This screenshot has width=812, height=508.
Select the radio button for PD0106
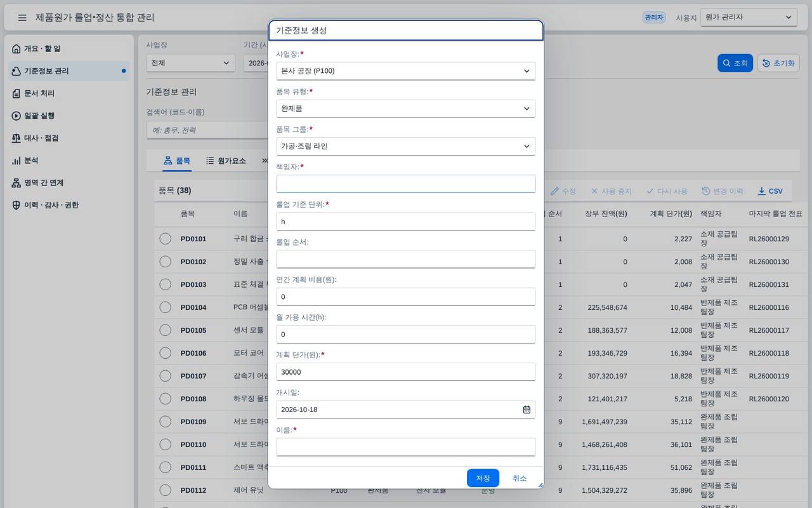[x=166, y=353]
